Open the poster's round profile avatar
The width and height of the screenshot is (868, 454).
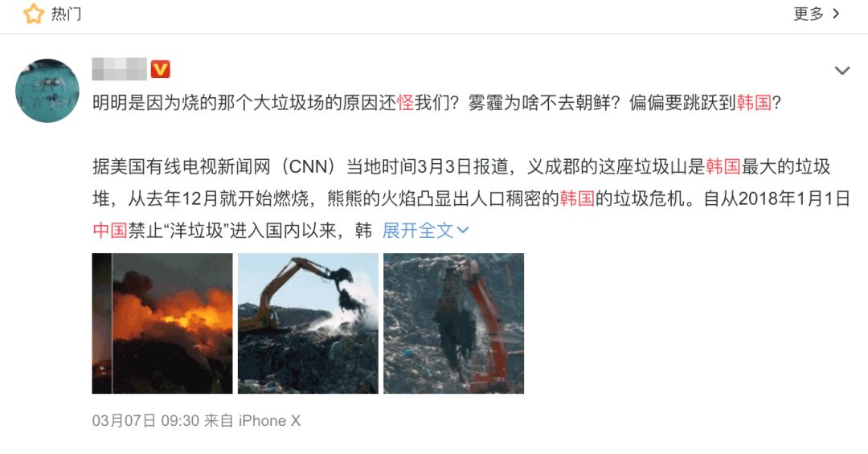click(x=47, y=90)
